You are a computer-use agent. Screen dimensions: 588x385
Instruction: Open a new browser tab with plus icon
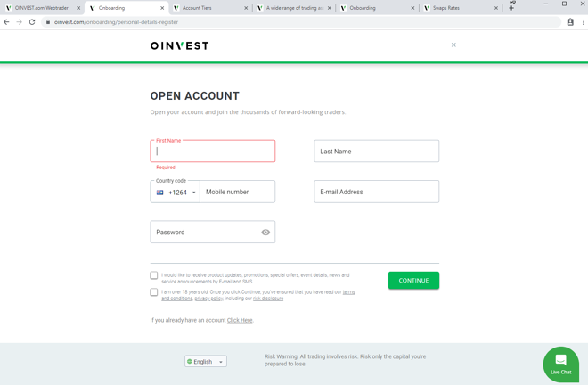pyautogui.click(x=511, y=8)
